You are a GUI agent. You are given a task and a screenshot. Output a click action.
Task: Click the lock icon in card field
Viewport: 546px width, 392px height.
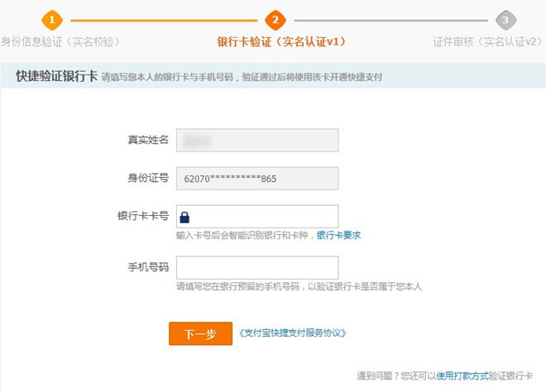click(185, 217)
